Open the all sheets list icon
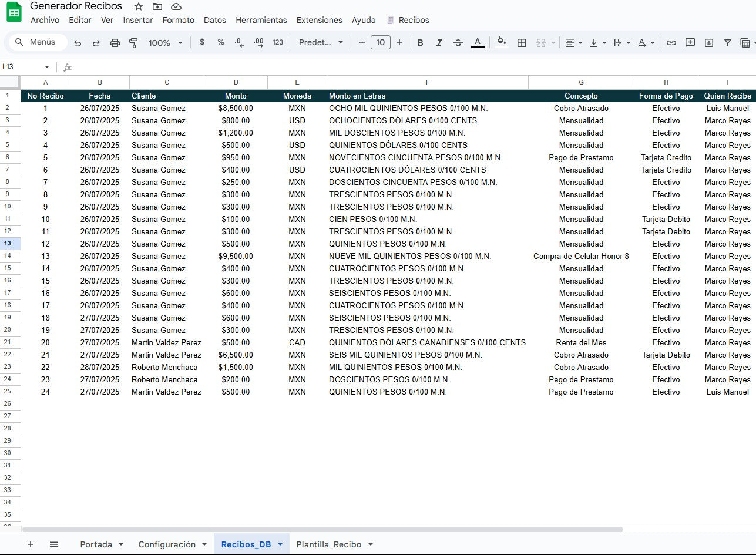756x555 pixels. (x=54, y=544)
